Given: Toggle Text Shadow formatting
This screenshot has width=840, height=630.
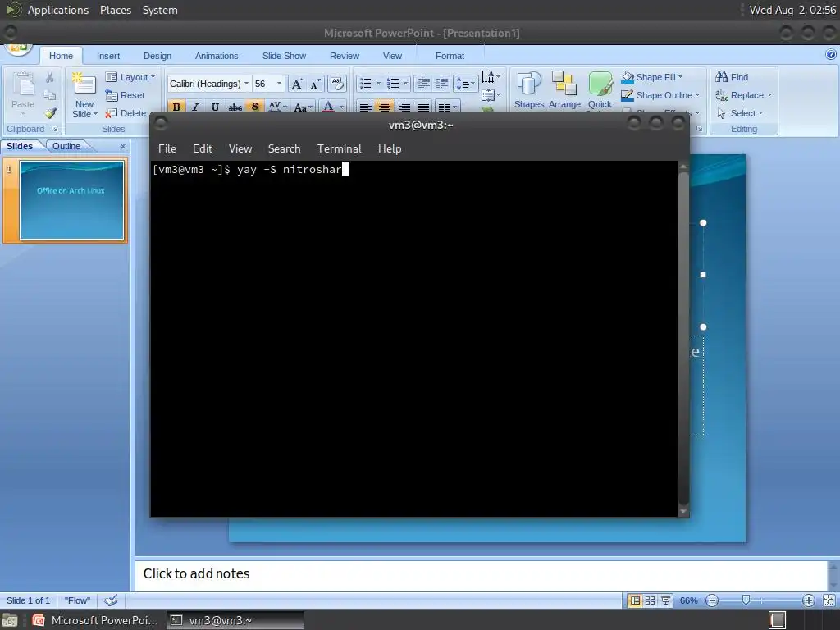Looking at the screenshot, I should tap(255, 107).
